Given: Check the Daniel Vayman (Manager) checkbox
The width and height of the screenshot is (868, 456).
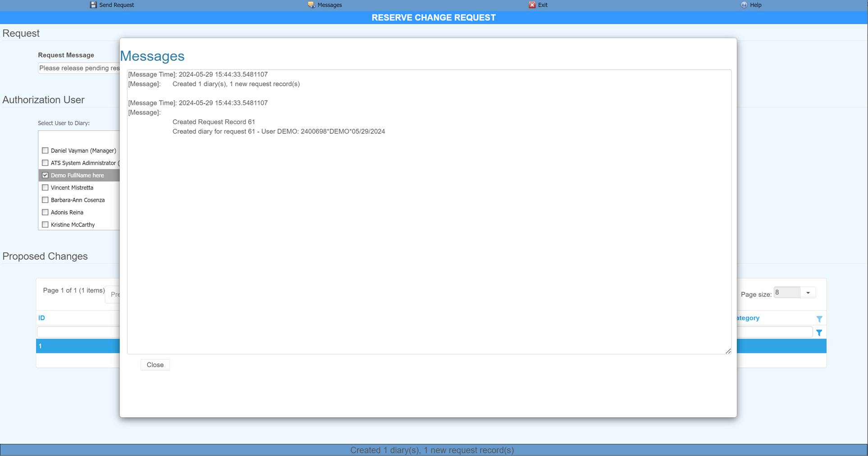Looking at the screenshot, I should [45, 150].
